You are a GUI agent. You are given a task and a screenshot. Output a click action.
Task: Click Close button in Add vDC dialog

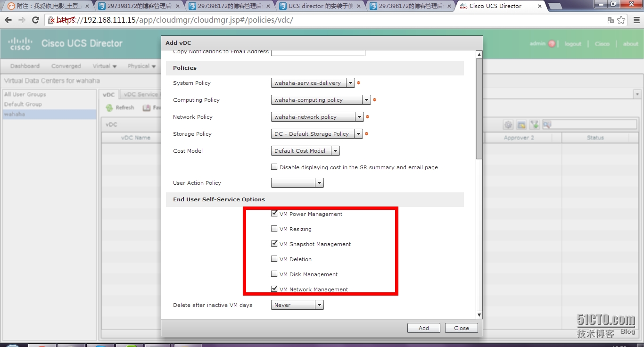462,328
